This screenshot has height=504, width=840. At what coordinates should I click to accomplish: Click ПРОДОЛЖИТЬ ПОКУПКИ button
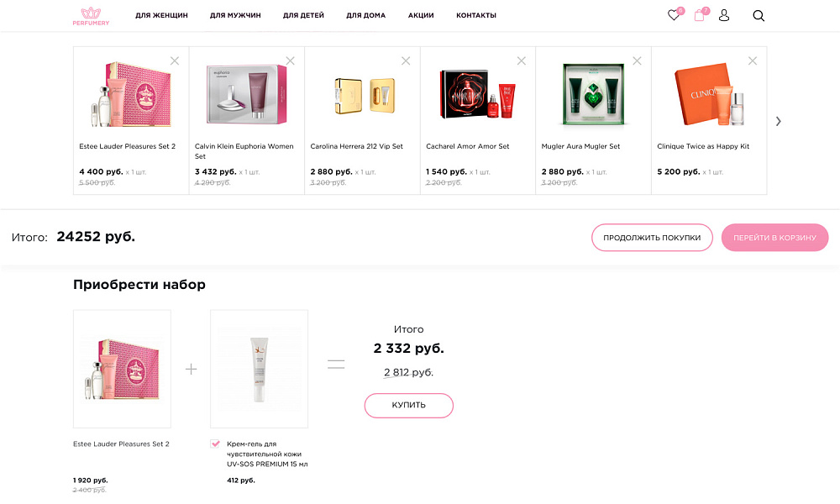click(x=652, y=238)
